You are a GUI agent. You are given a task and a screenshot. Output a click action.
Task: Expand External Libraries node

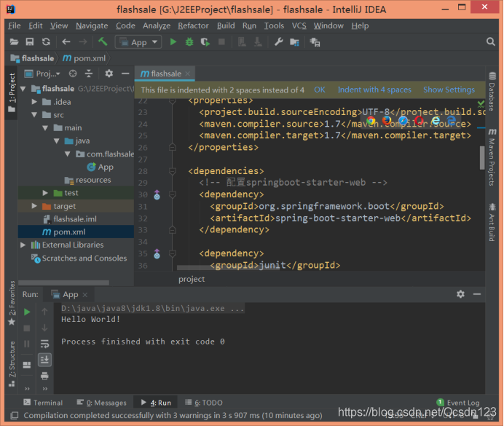tap(23, 245)
